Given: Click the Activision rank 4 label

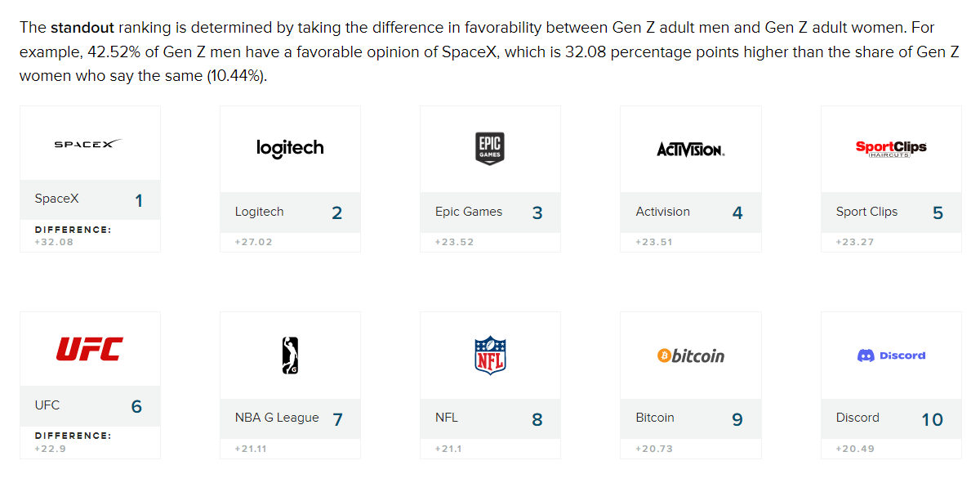Looking at the screenshot, I should point(663,212).
